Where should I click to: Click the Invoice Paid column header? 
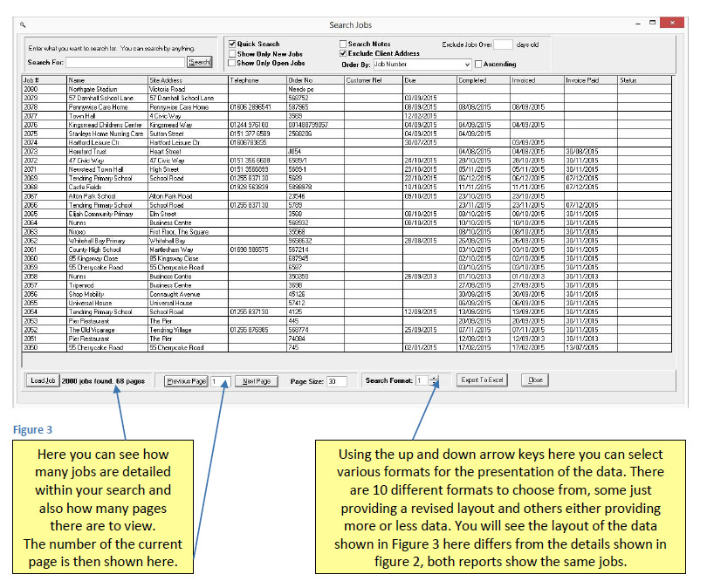(x=591, y=80)
